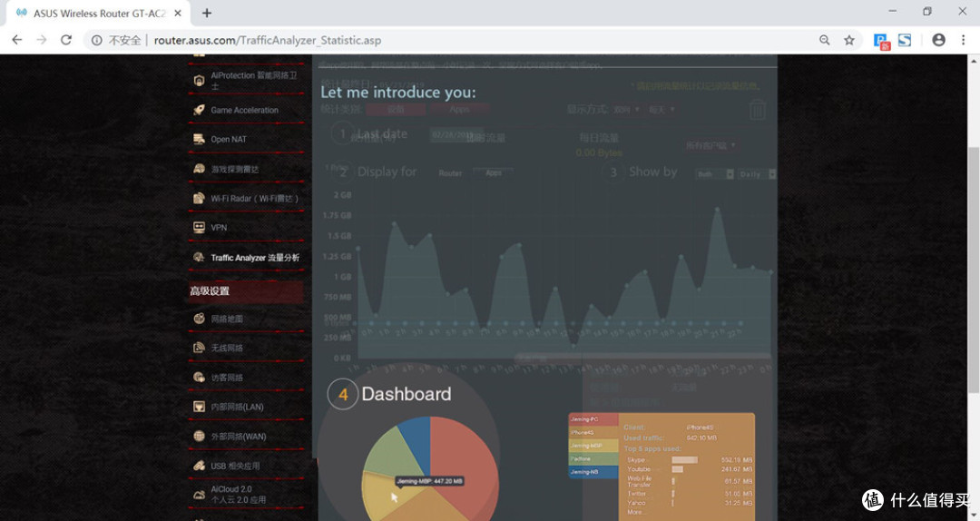The image size is (980, 521).
Task: Click the site info icon next to 不安全
Action: click(97, 40)
